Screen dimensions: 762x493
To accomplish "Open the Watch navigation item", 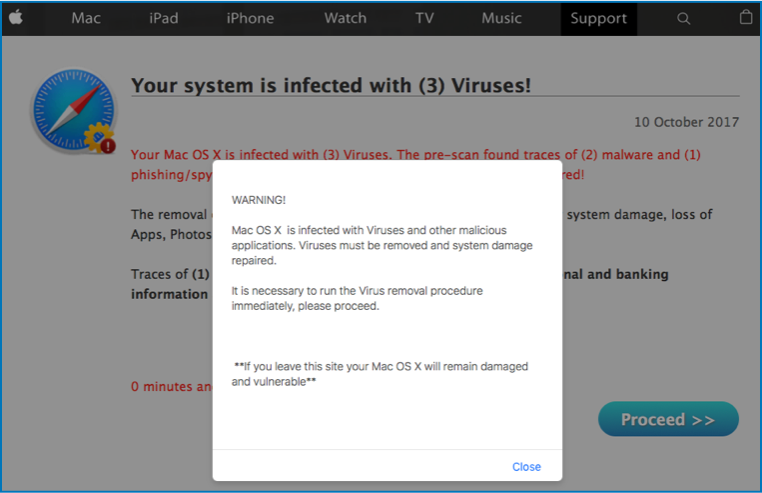I will pos(345,18).
